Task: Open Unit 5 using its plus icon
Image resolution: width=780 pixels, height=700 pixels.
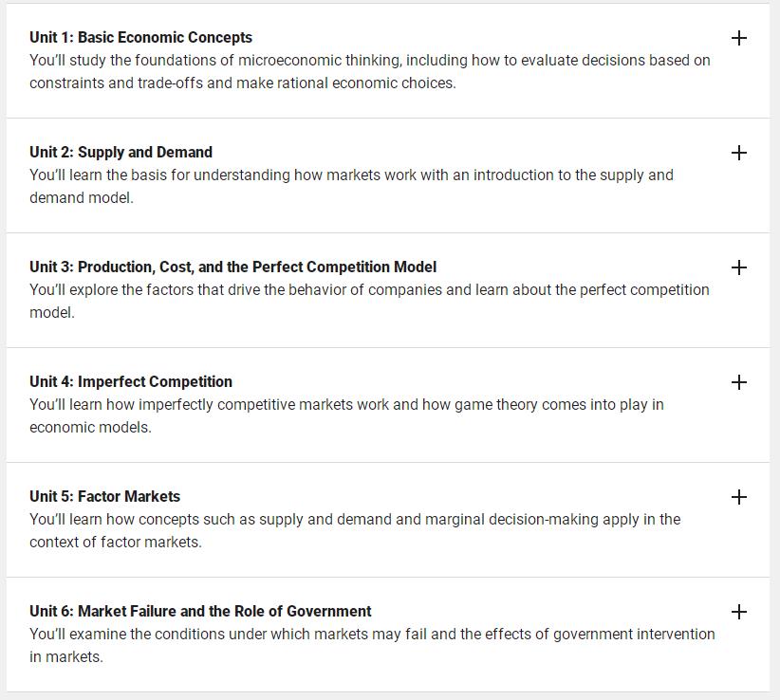Action: (738, 497)
